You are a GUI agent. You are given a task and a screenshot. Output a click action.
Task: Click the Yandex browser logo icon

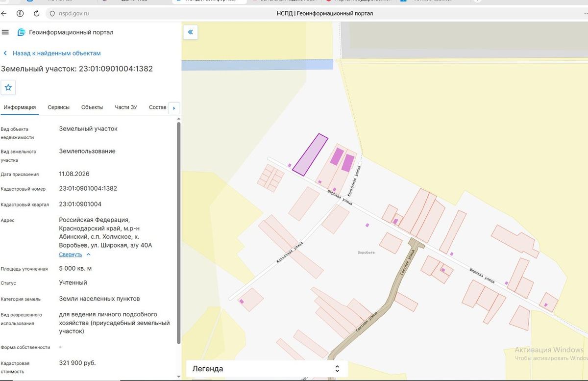(20, 14)
